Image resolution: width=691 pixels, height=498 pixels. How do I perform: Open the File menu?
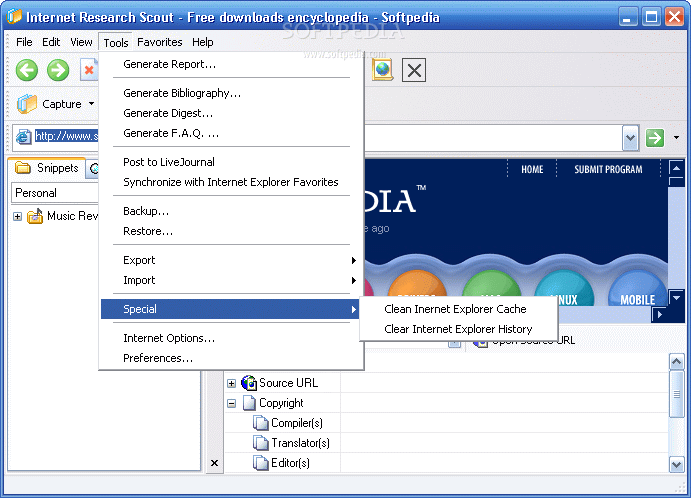[24, 42]
